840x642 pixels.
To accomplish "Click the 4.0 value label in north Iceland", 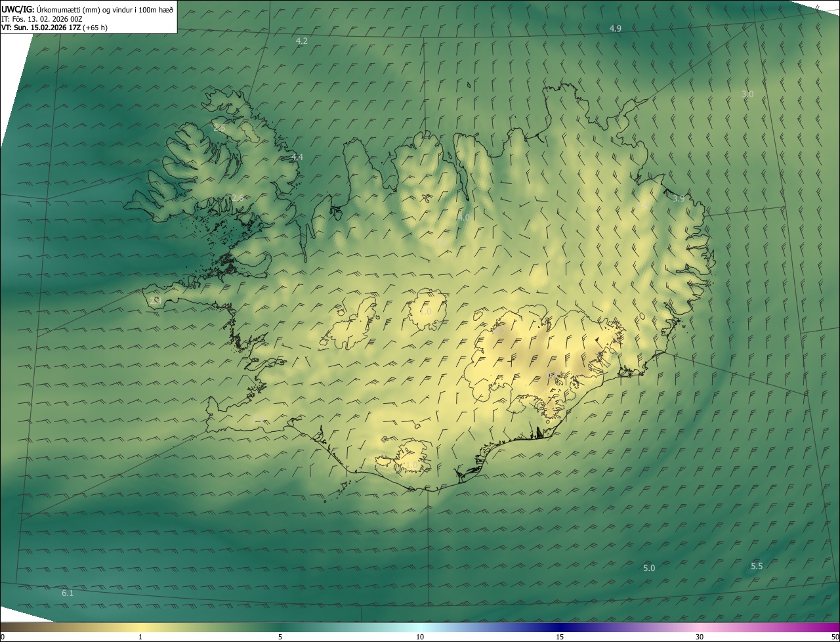I will click(464, 217).
